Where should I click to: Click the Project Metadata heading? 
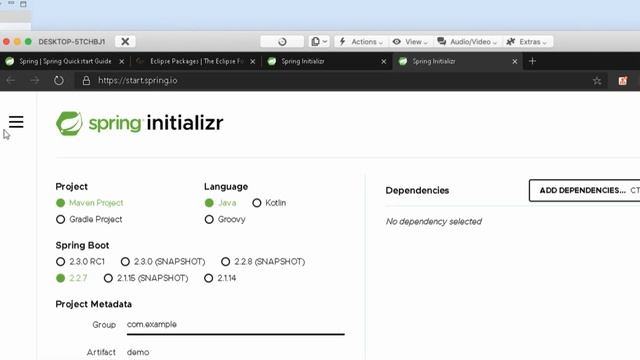click(x=93, y=304)
